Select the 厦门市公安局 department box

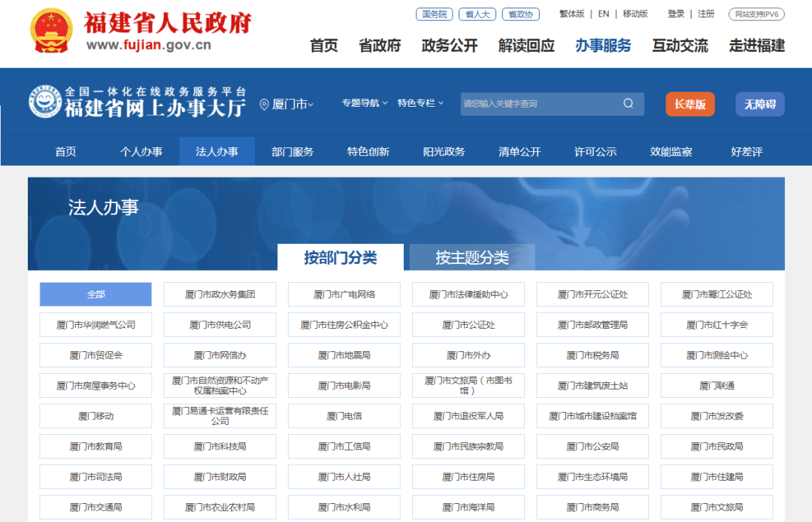[592, 446]
